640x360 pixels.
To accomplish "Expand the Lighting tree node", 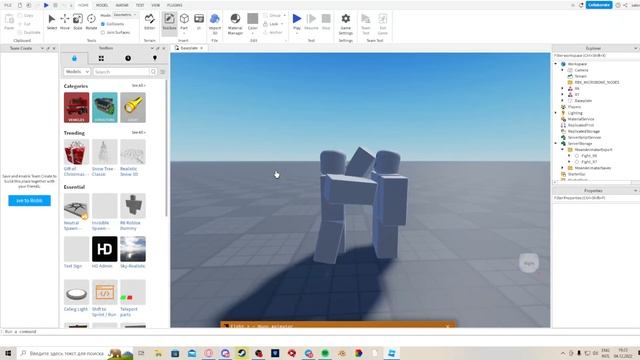I will (x=556, y=113).
